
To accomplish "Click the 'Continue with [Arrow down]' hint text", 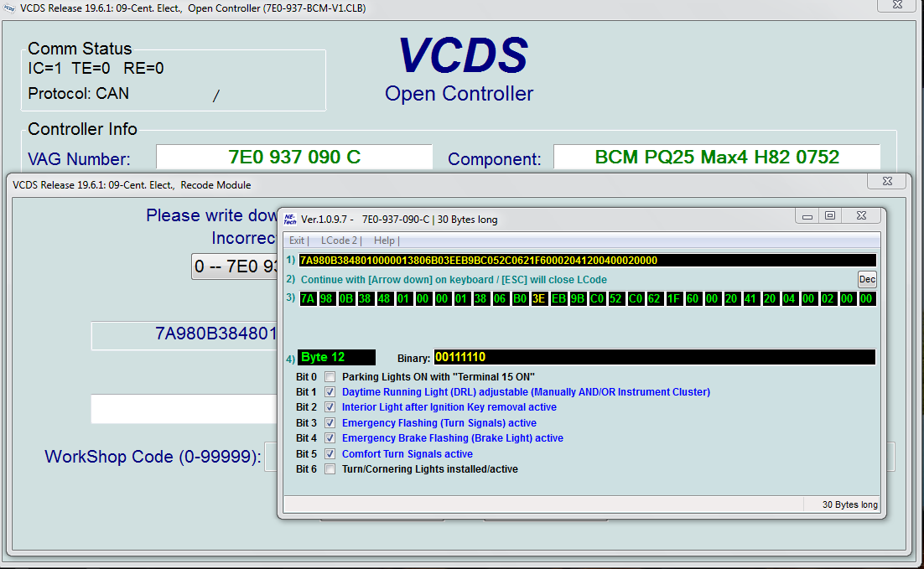I will [454, 280].
